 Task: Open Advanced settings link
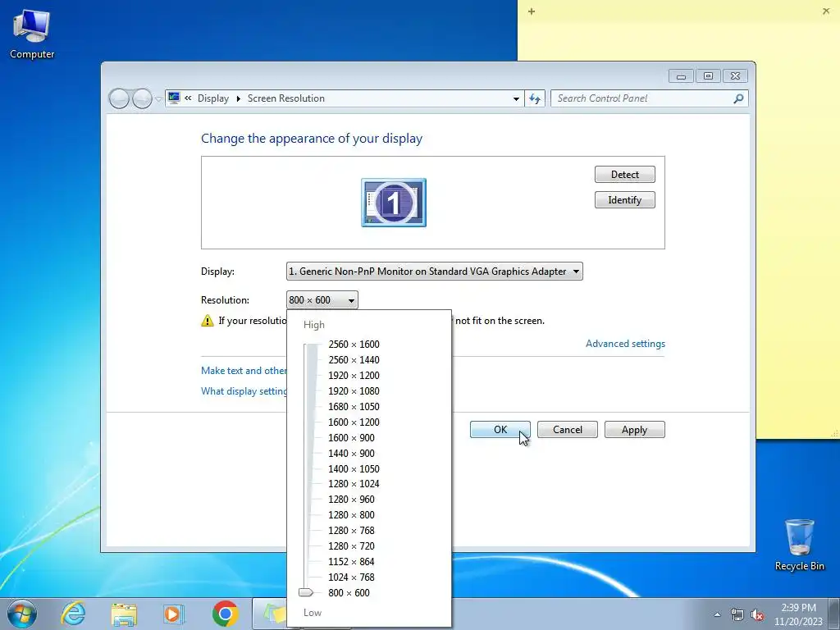point(625,344)
